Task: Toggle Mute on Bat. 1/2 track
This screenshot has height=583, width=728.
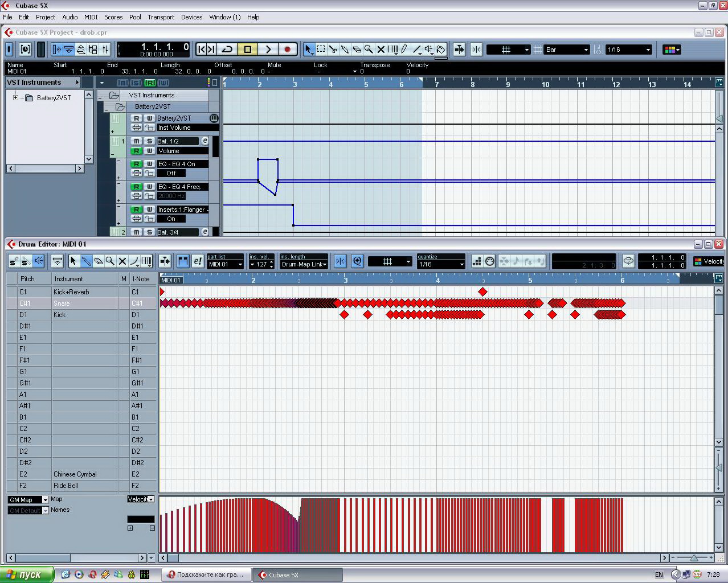Action: [x=136, y=141]
